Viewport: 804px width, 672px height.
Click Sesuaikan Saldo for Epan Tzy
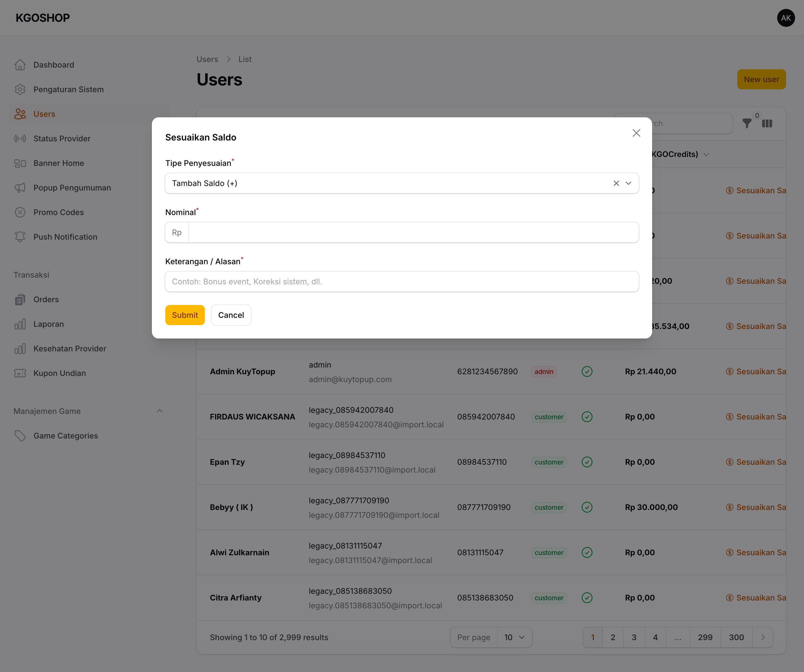click(x=756, y=462)
